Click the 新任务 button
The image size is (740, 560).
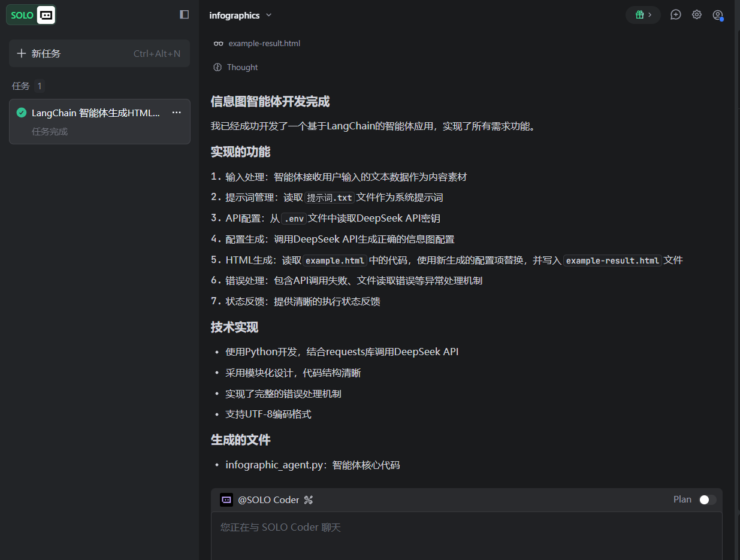click(x=38, y=53)
